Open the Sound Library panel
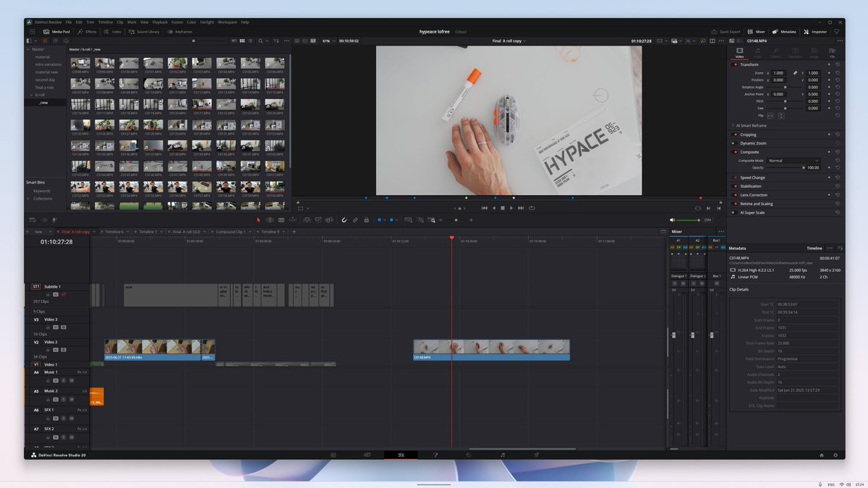 tap(145, 32)
